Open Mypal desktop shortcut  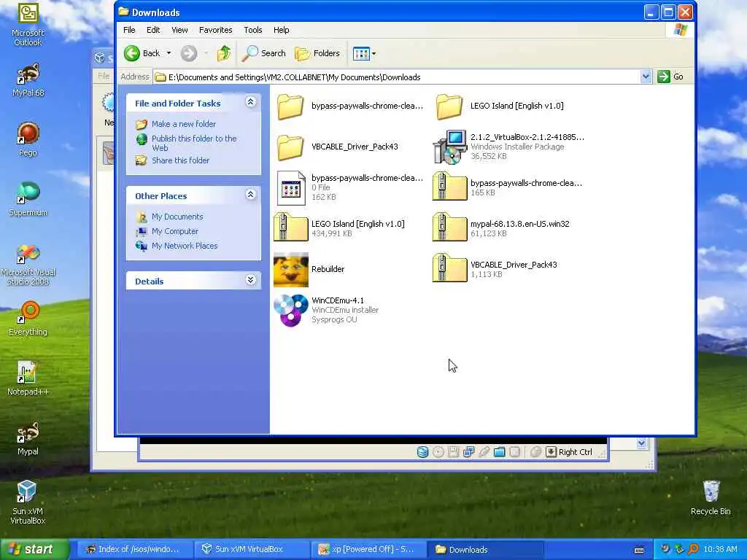pos(28,438)
